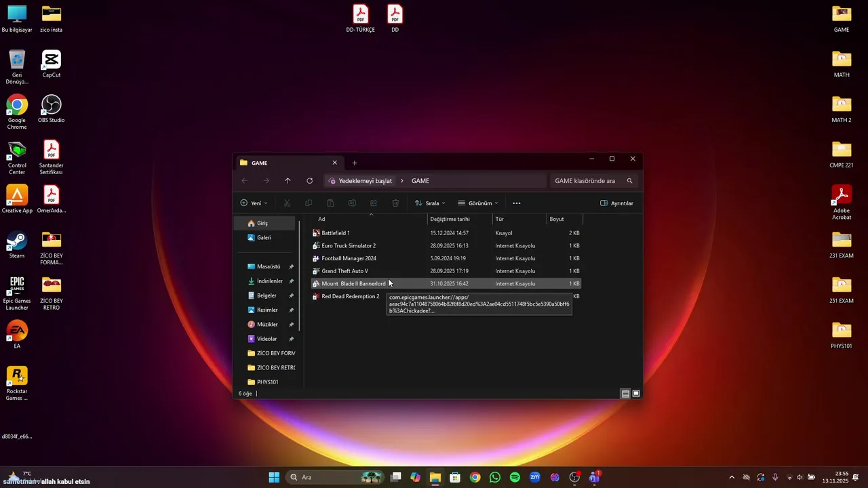Screen dimensions: 868x488
Task: Click the Share icon in Explorer toolbar
Action: (x=374, y=203)
